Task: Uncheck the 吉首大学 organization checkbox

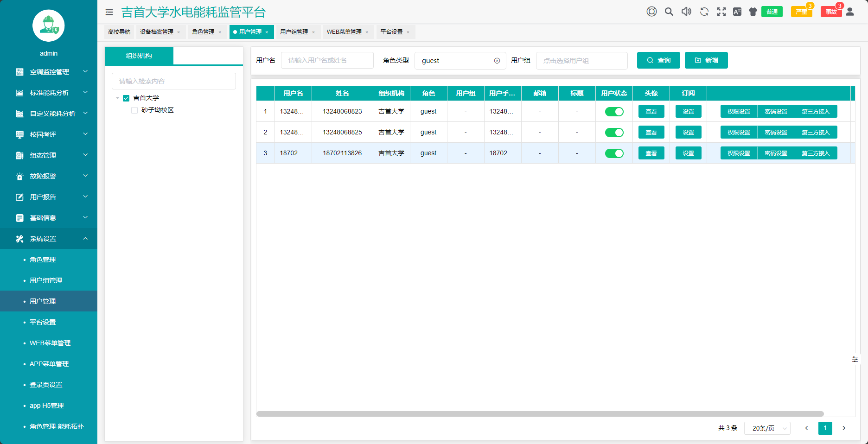Action: 126,98
